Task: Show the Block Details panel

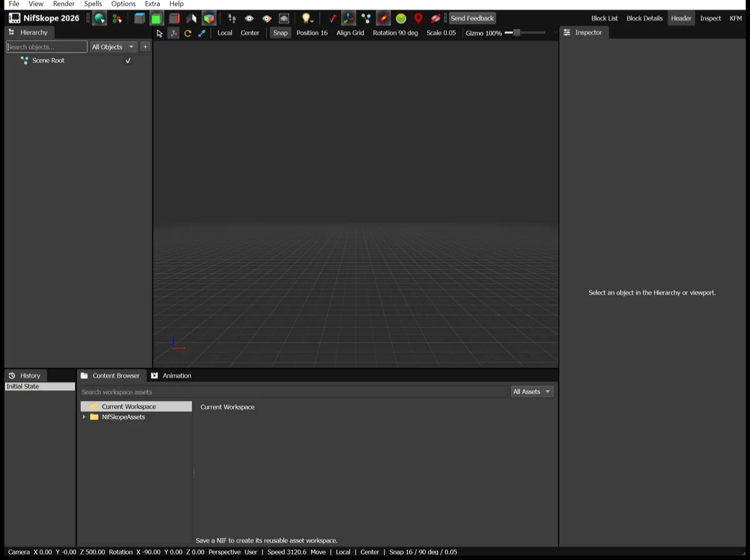Action: (644, 19)
